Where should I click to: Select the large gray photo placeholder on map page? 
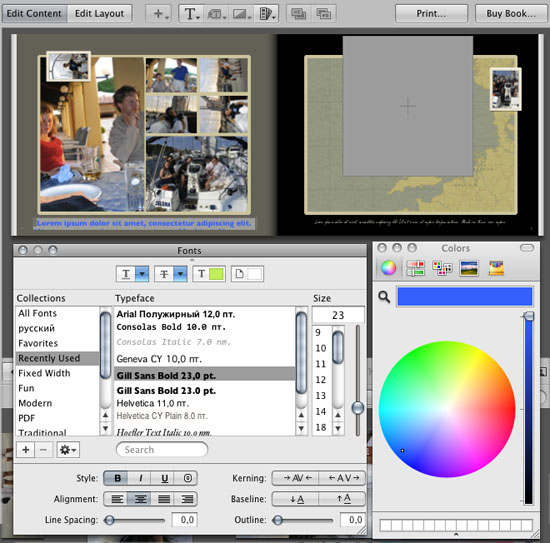[x=408, y=106]
